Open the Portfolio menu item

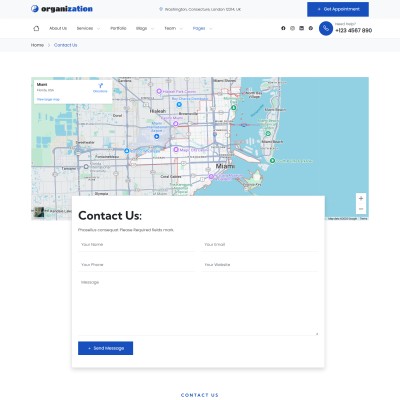tap(118, 28)
